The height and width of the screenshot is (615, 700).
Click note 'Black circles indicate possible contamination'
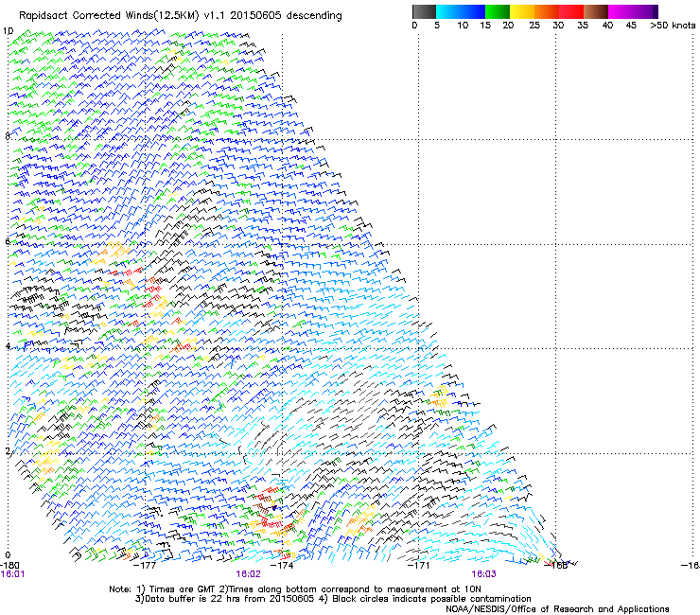pyautogui.click(x=429, y=599)
